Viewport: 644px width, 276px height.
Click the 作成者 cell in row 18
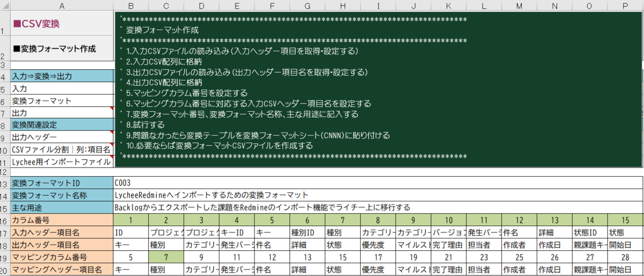click(519, 245)
